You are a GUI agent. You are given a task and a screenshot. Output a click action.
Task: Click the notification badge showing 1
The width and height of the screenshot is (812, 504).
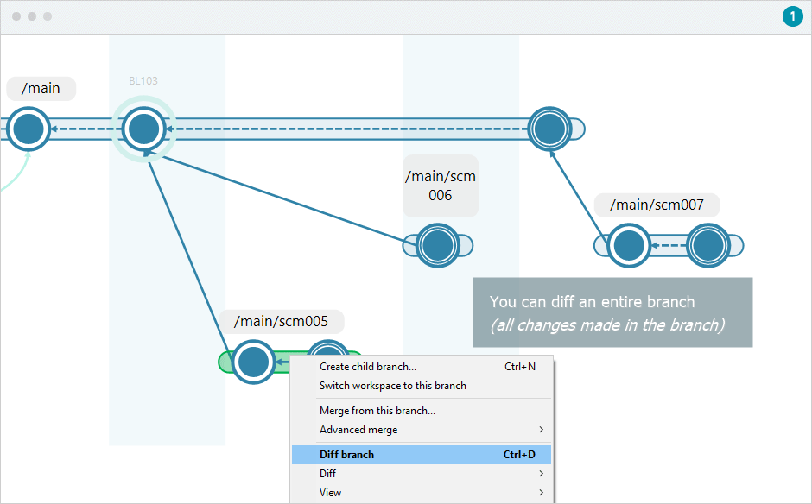(792, 16)
